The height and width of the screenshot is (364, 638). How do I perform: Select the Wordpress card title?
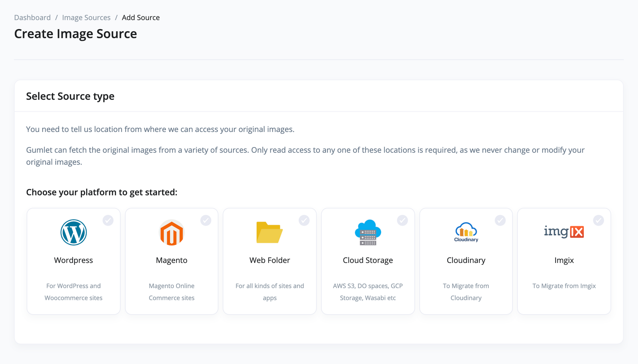(x=73, y=260)
